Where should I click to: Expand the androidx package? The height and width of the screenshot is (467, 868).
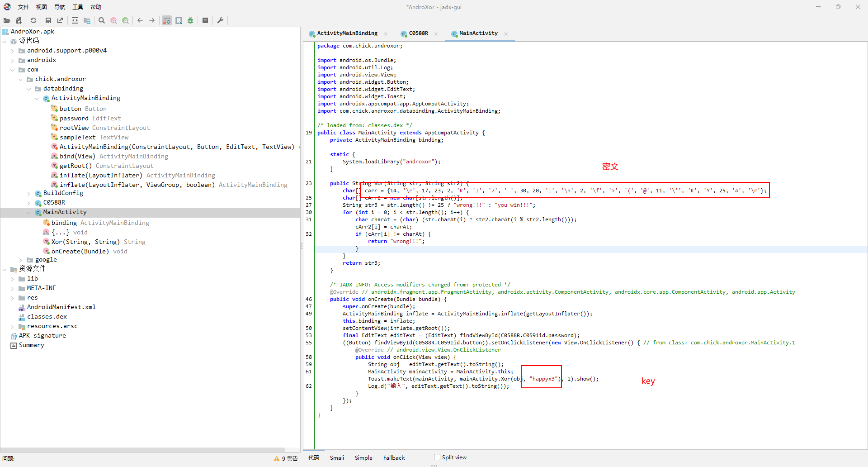click(13, 61)
